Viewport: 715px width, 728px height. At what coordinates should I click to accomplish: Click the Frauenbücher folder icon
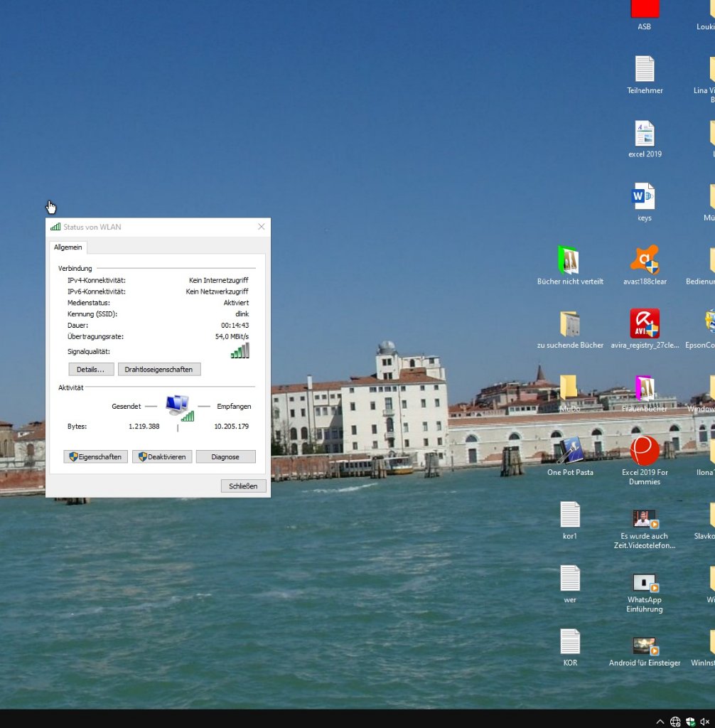click(x=645, y=388)
